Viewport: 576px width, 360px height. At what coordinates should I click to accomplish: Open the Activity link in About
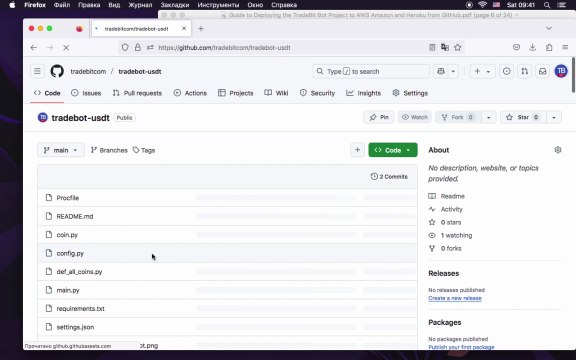coord(451,209)
